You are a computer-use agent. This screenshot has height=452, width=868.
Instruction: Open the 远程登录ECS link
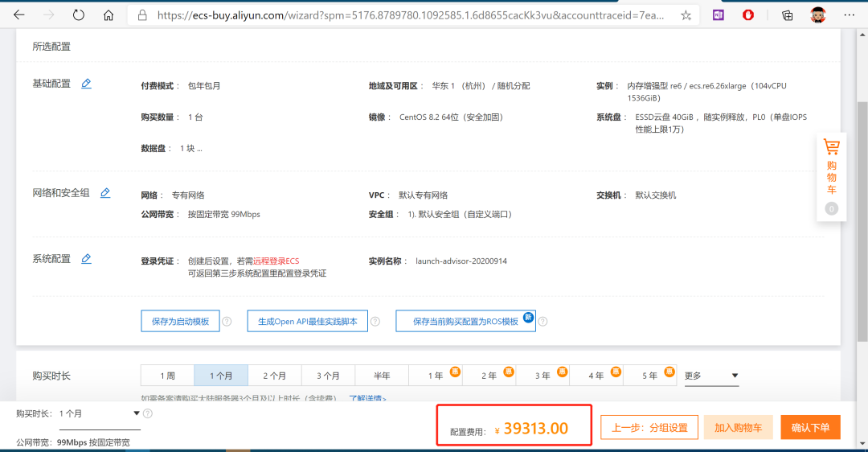tap(276, 261)
